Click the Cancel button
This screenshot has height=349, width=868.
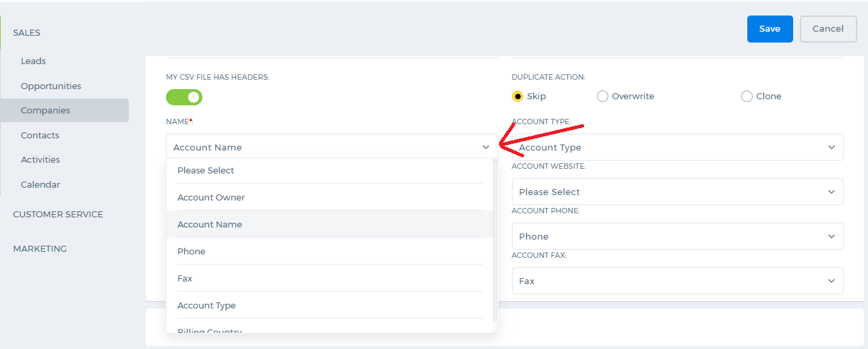click(828, 29)
